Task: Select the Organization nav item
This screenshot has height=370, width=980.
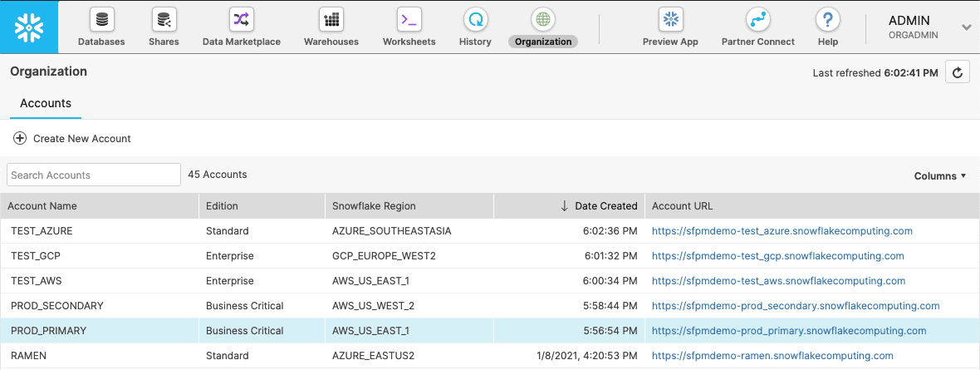Action: pos(543,27)
